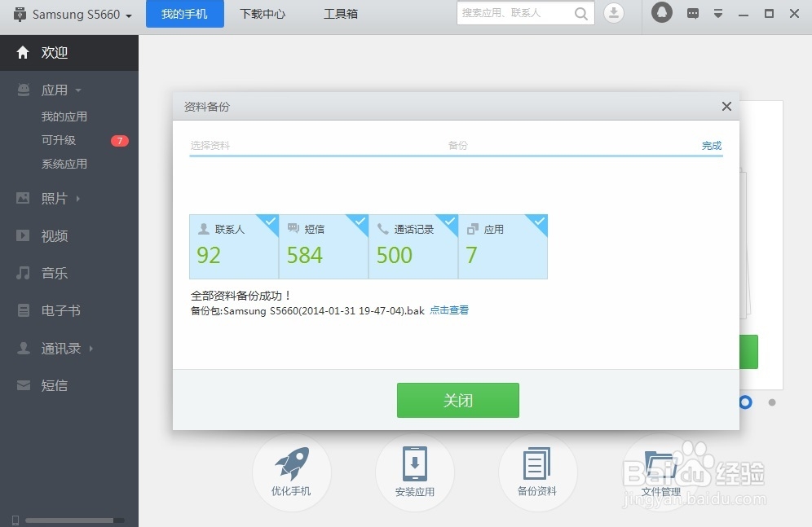Viewport: 812px width, 527px height.
Task: Open the QQ account icon in title bar
Action: point(661,13)
